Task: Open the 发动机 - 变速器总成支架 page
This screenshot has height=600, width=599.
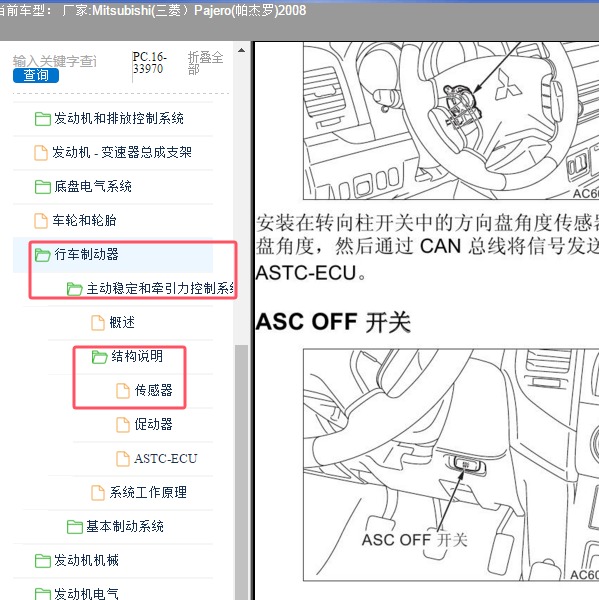Action: click(x=122, y=153)
